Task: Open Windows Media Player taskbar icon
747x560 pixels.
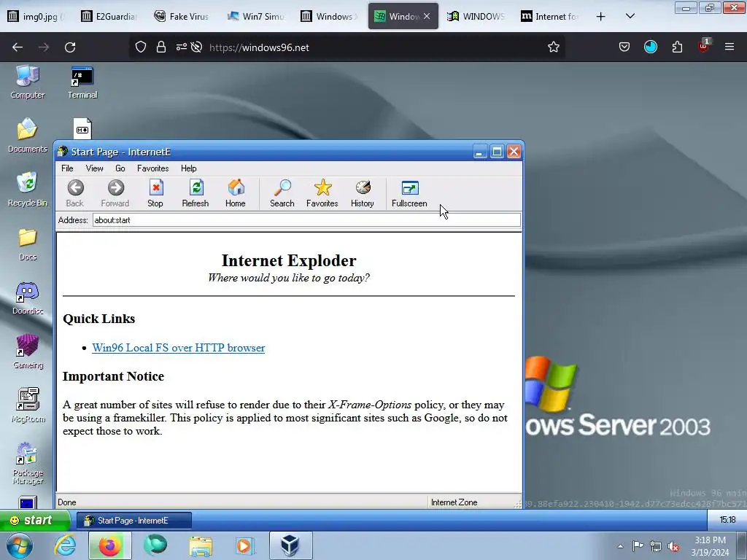Action: (245, 545)
